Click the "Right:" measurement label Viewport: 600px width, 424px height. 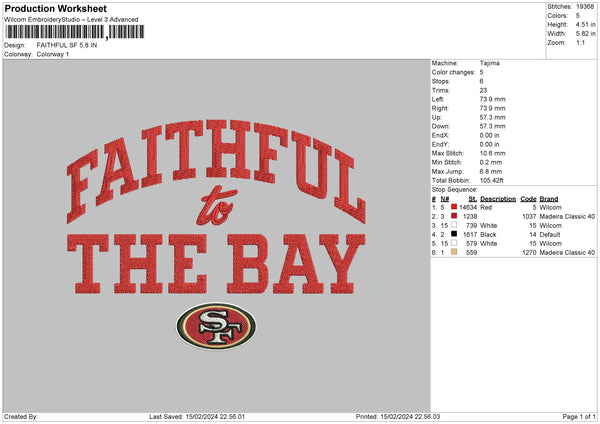tap(440, 108)
